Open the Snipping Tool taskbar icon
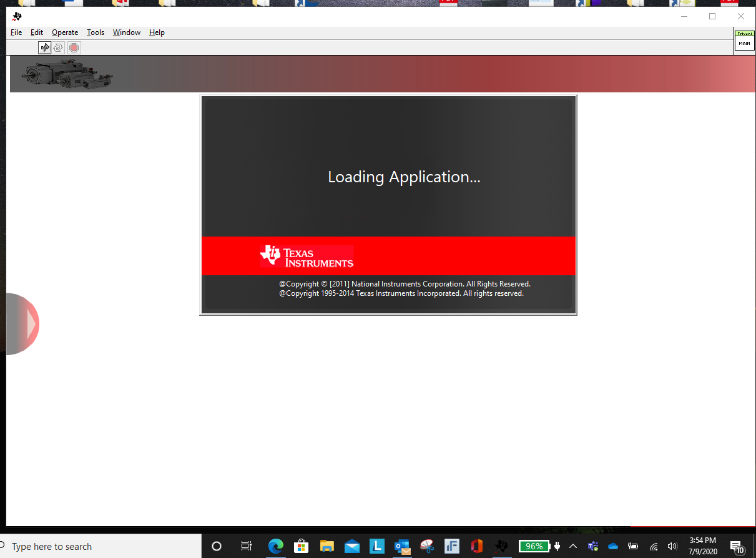 [427, 546]
